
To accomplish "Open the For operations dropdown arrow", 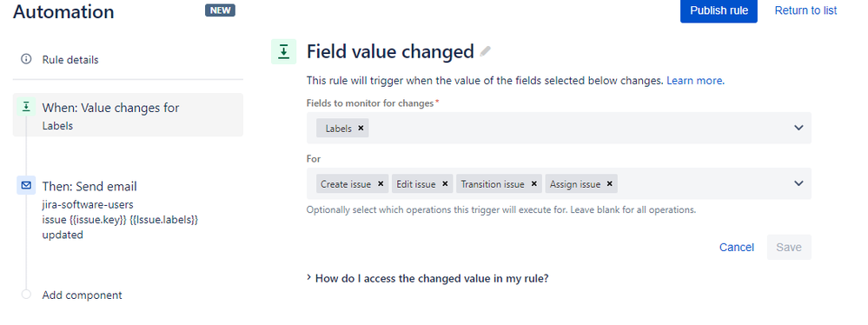I will pos(798,183).
